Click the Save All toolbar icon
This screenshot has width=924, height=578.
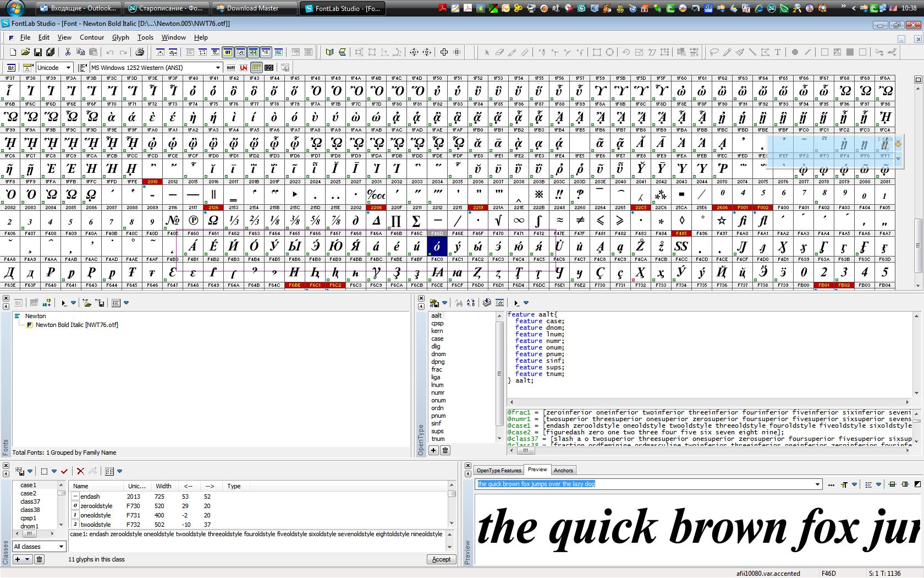point(51,52)
